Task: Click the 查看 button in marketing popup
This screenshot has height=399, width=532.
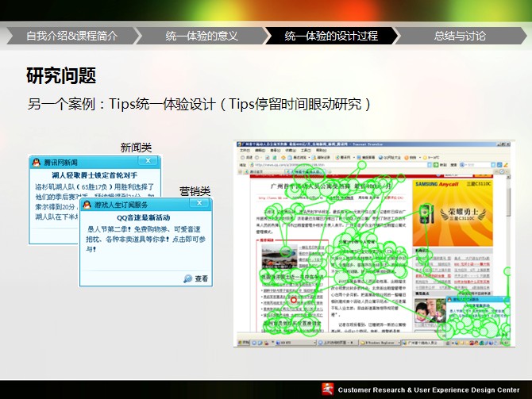Action: tap(201, 278)
